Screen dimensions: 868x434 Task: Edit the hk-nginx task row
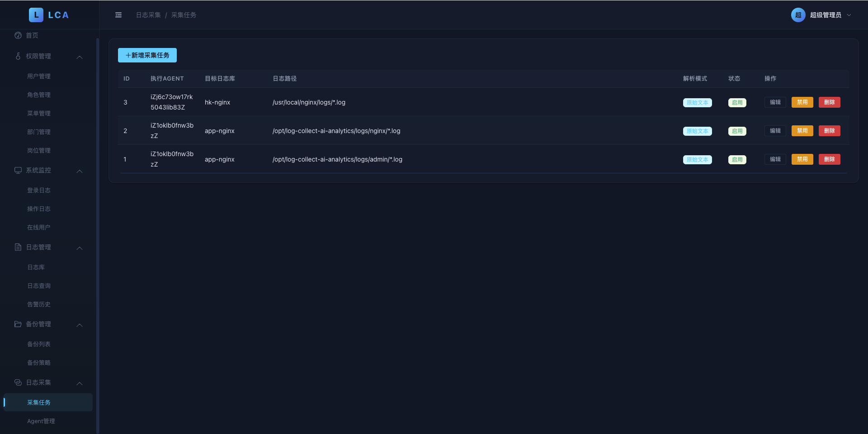coord(775,102)
